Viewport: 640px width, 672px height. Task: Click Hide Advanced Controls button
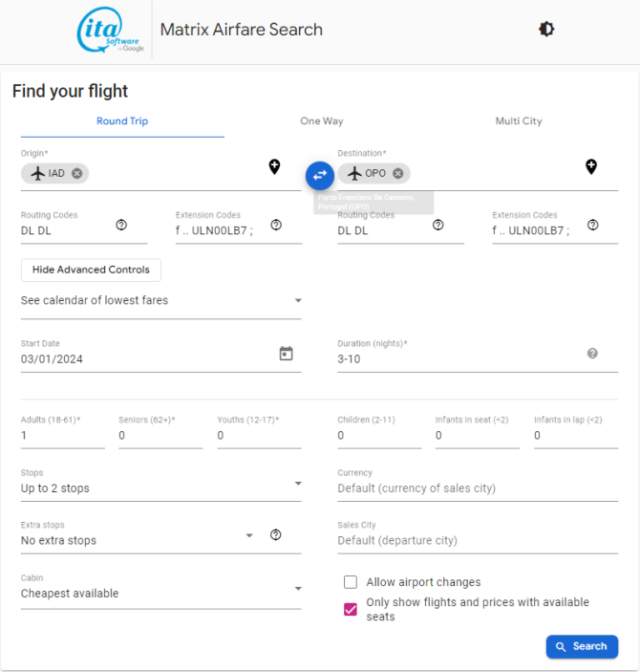click(92, 270)
